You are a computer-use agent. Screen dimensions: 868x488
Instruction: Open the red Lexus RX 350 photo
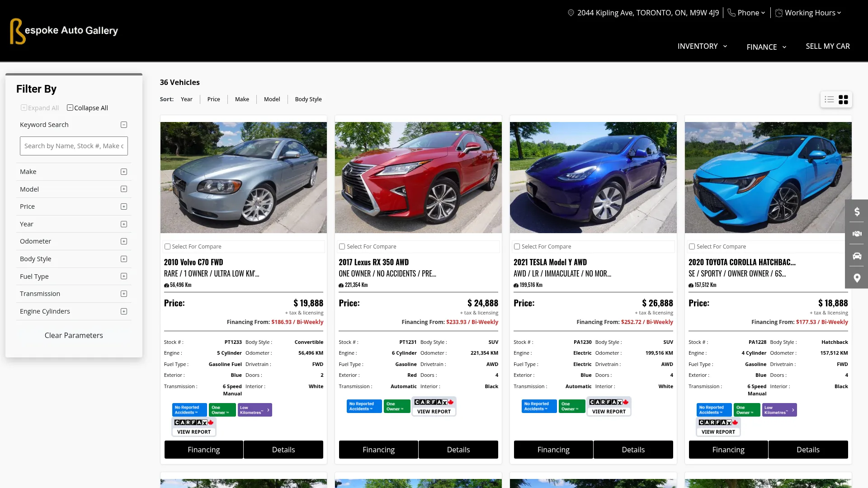pyautogui.click(x=419, y=178)
